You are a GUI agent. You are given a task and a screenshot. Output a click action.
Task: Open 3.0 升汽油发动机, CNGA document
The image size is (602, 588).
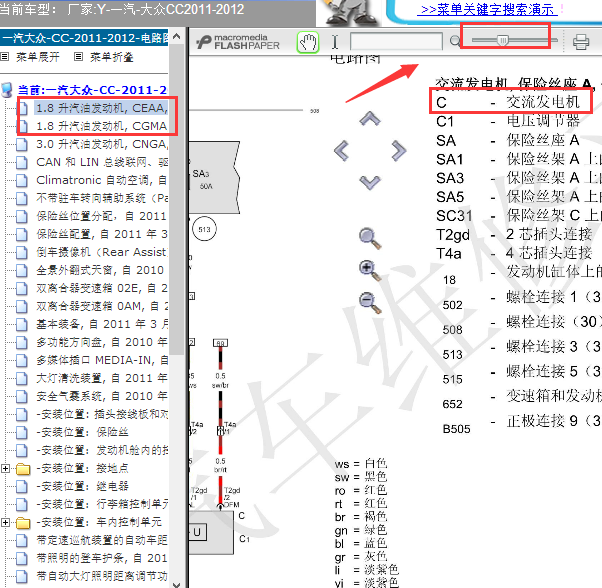(102, 144)
